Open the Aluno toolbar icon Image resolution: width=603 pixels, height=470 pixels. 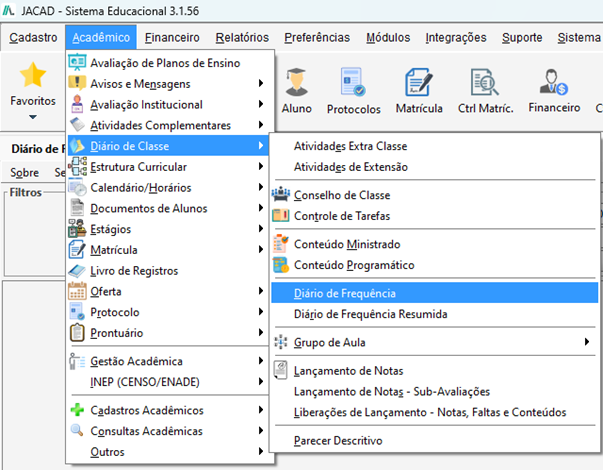(296, 82)
